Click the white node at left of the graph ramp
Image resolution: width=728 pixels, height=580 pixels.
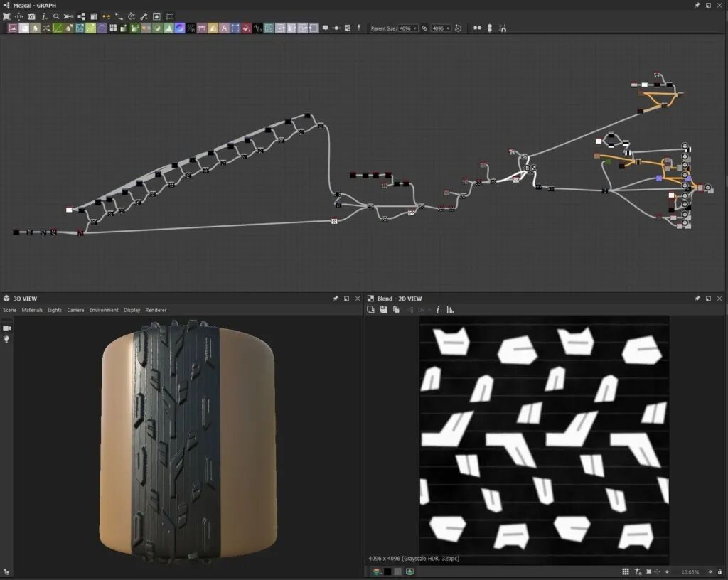click(x=69, y=210)
